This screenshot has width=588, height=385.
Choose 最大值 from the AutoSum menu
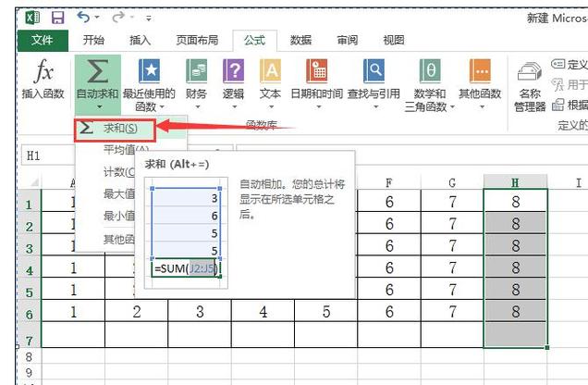pyautogui.click(x=119, y=193)
